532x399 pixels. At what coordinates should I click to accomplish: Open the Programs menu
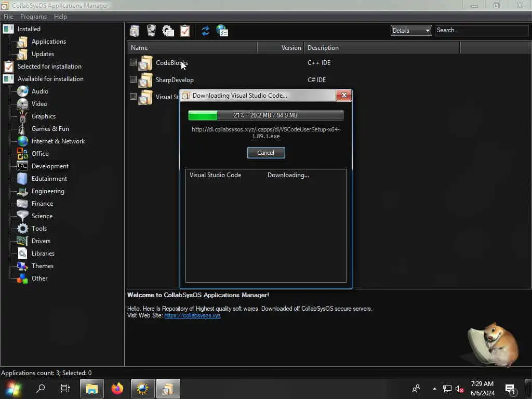point(33,17)
